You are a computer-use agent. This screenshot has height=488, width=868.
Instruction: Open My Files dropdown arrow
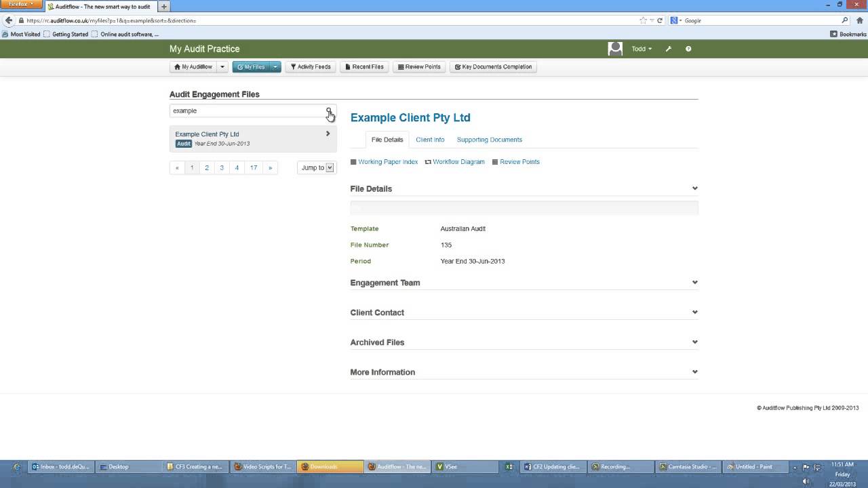click(x=275, y=66)
